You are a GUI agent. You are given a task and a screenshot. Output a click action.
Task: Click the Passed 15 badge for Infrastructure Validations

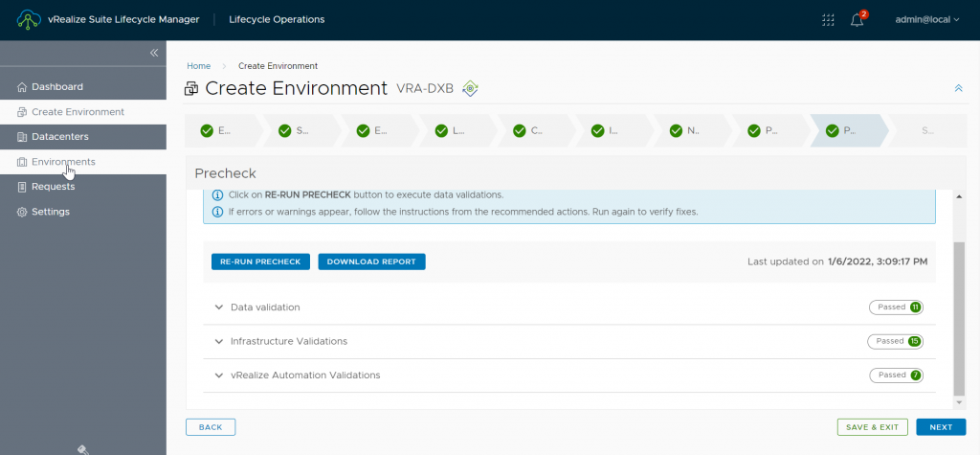[895, 342]
